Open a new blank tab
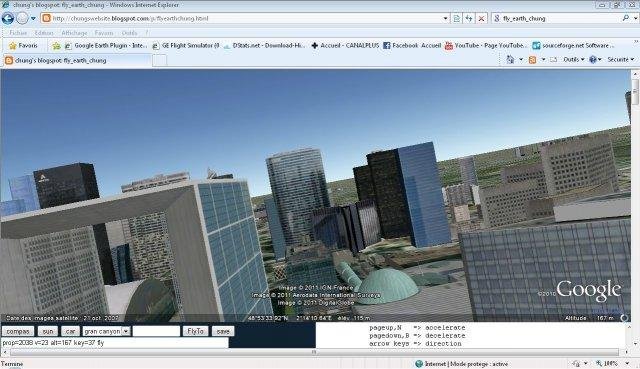Screen dimensions: 640x369 [160, 60]
